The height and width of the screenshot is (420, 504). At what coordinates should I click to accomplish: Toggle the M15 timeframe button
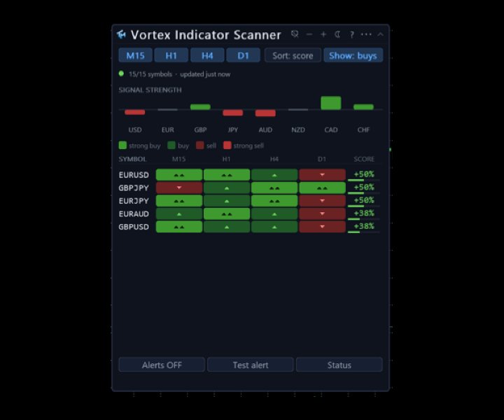pyautogui.click(x=135, y=55)
